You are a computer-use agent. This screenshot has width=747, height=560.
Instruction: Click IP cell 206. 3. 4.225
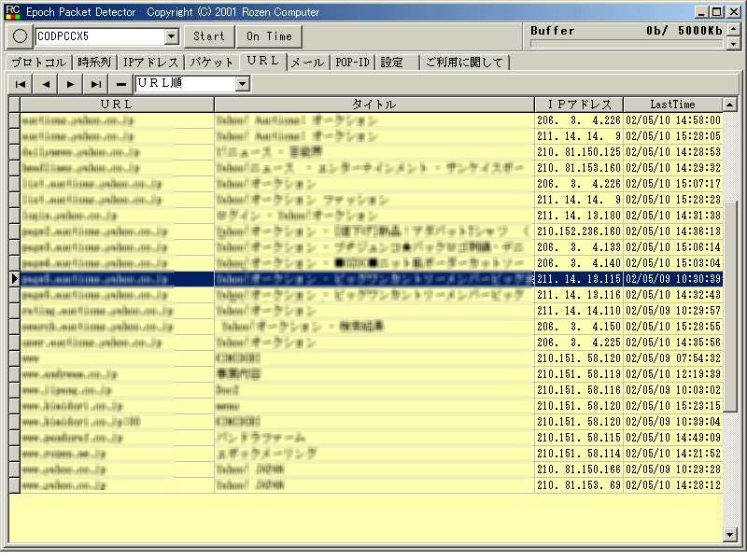coord(579,343)
